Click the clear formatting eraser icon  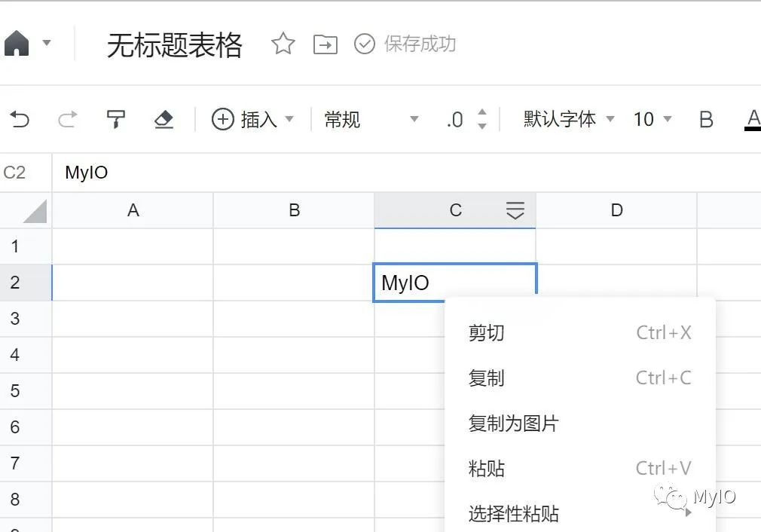[162, 119]
